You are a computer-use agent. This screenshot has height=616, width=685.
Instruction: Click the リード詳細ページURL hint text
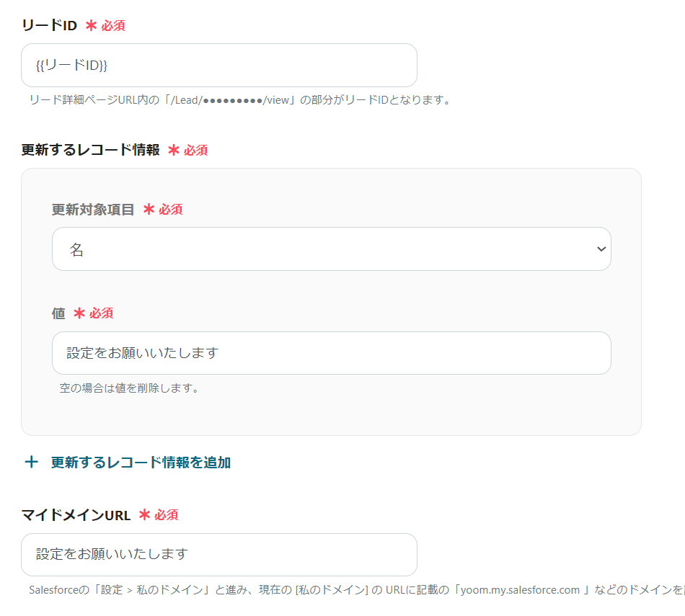tap(240, 100)
